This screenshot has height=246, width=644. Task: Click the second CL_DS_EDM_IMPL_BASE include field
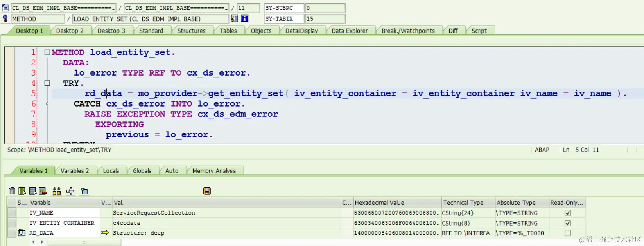pos(176,8)
